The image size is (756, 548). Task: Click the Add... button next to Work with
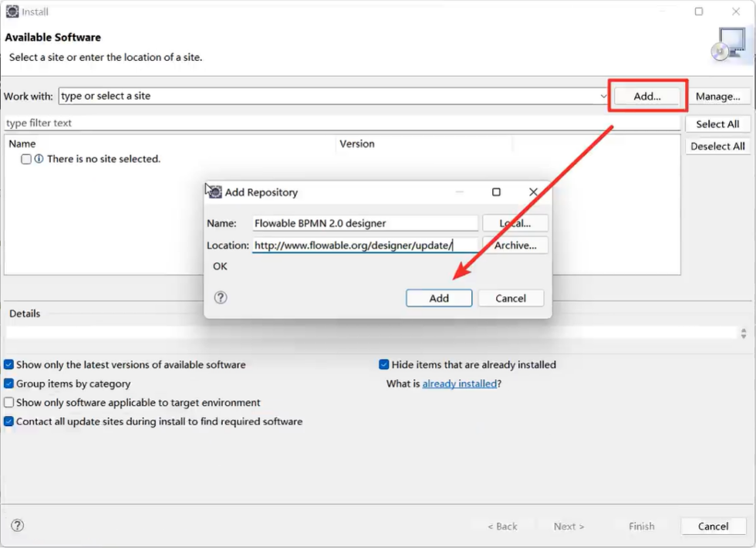click(x=647, y=96)
